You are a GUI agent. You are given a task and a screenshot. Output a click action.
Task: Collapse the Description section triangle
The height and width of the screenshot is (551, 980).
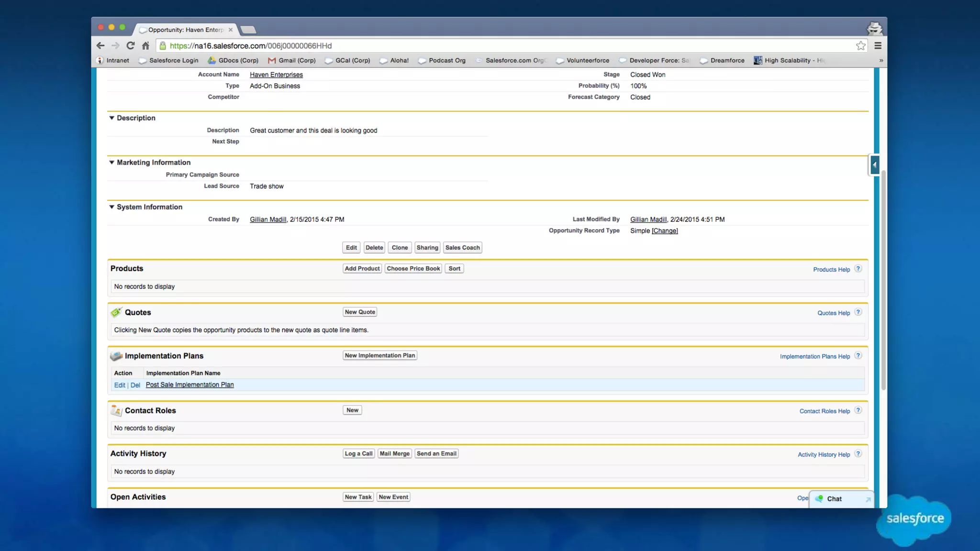click(111, 118)
